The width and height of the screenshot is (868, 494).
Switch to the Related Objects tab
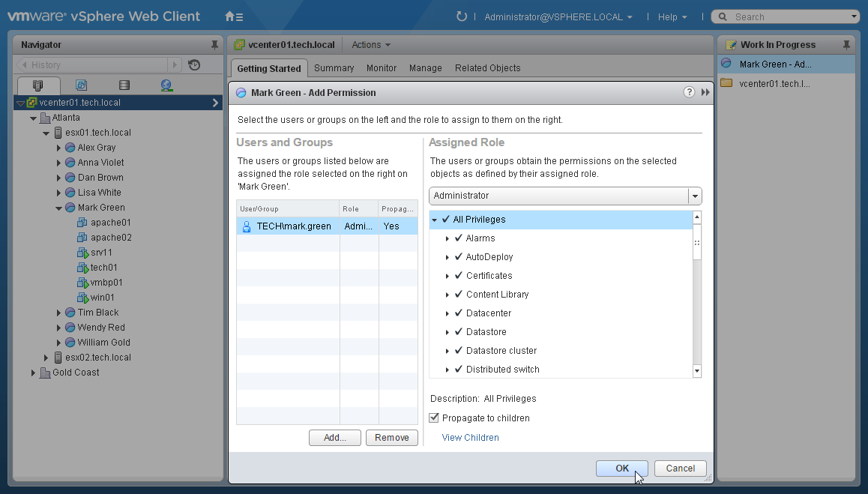(488, 68)
